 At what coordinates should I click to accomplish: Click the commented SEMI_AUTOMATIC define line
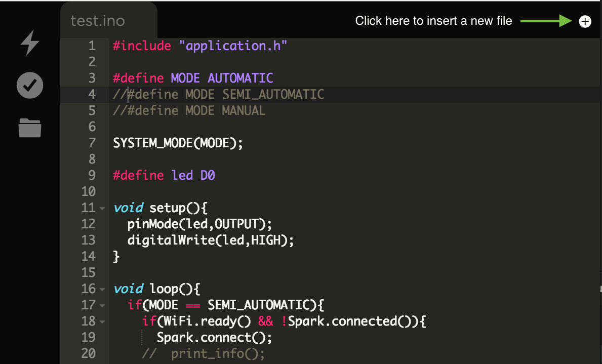218,95
